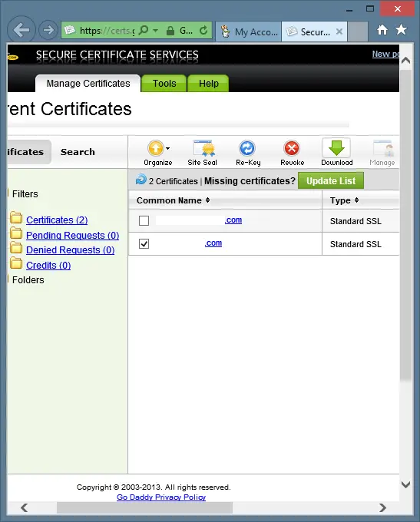Minimize the browser window

[x=349, y=10]
